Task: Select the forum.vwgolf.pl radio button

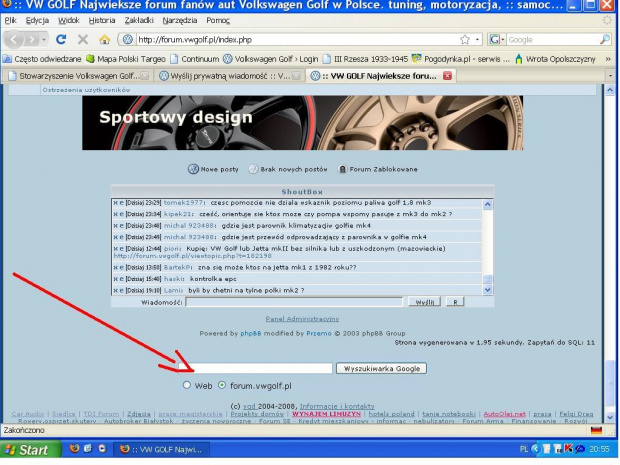Action: tap(222, 385)
